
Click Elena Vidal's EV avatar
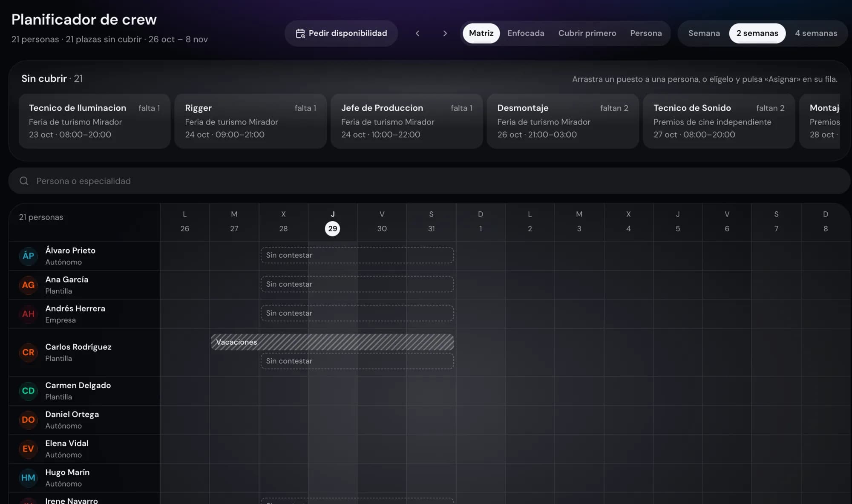click(28, 449)
